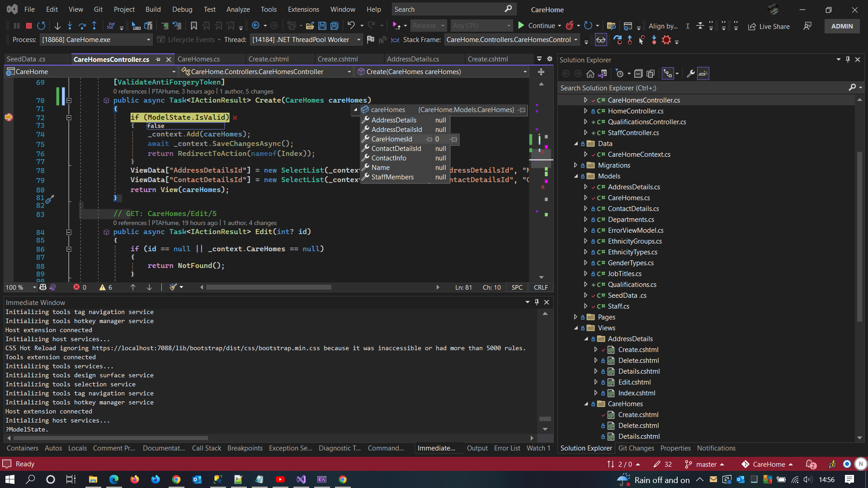868x488 pixels.
Task: Click the Release configuration dropdown
Action: (429, 26)
